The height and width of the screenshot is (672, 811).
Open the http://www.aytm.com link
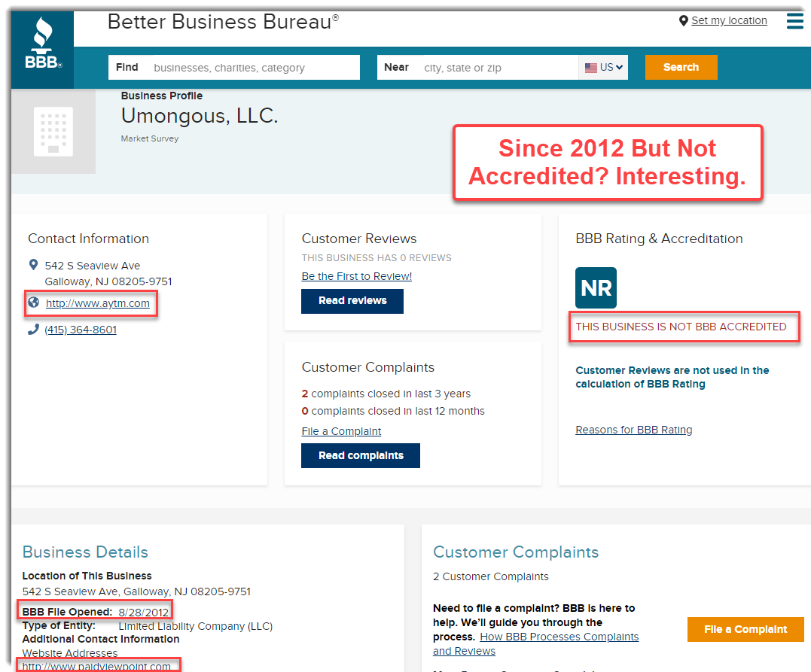(98, 303)
